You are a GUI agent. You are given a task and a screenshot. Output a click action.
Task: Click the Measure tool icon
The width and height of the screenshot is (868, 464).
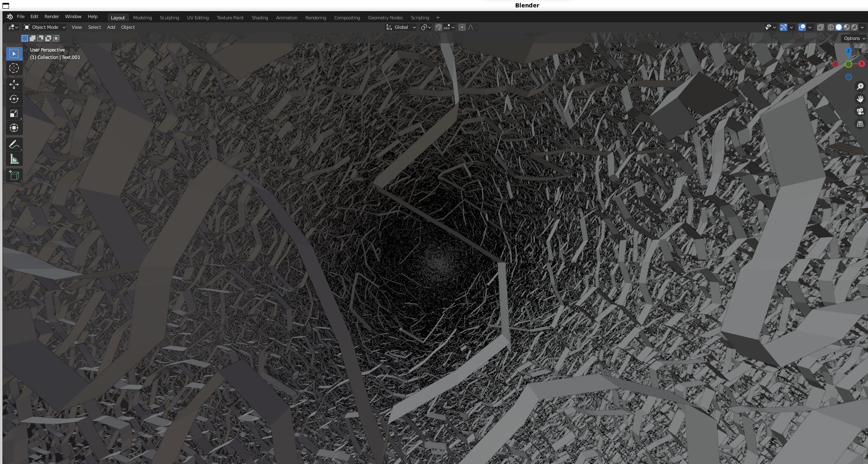tap(14, 159)
